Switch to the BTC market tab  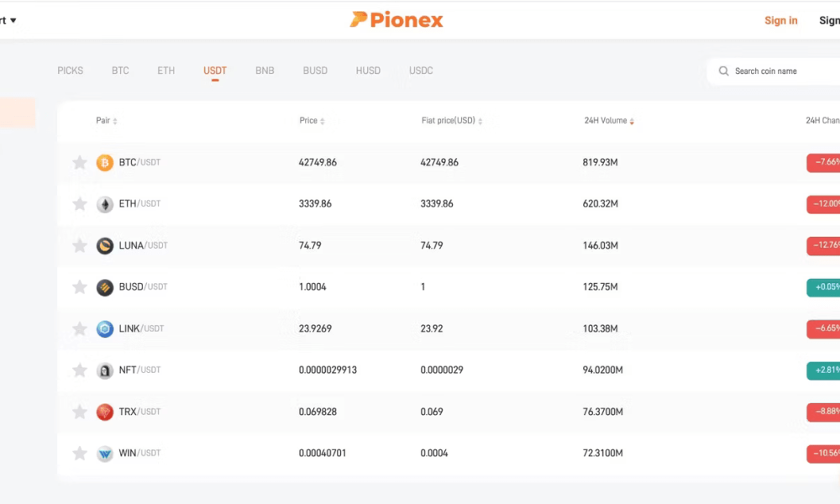120,71
